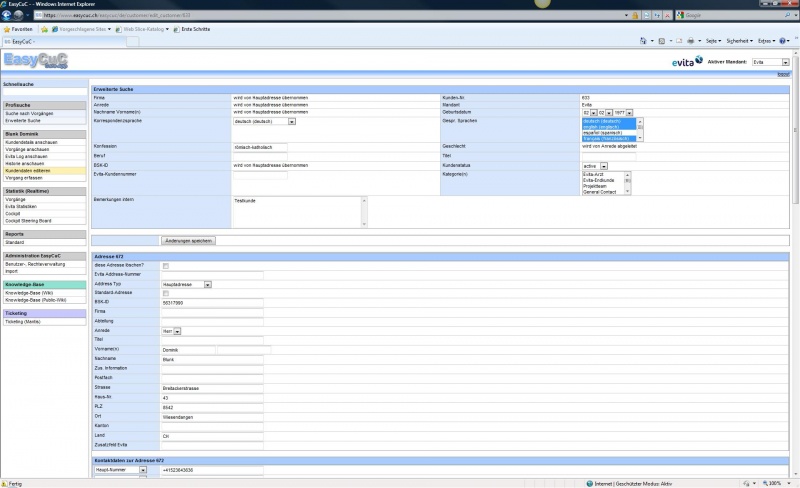Open Erweiterte Suche sidebar link
Screen dimensions: 800x488
point(22,120)
